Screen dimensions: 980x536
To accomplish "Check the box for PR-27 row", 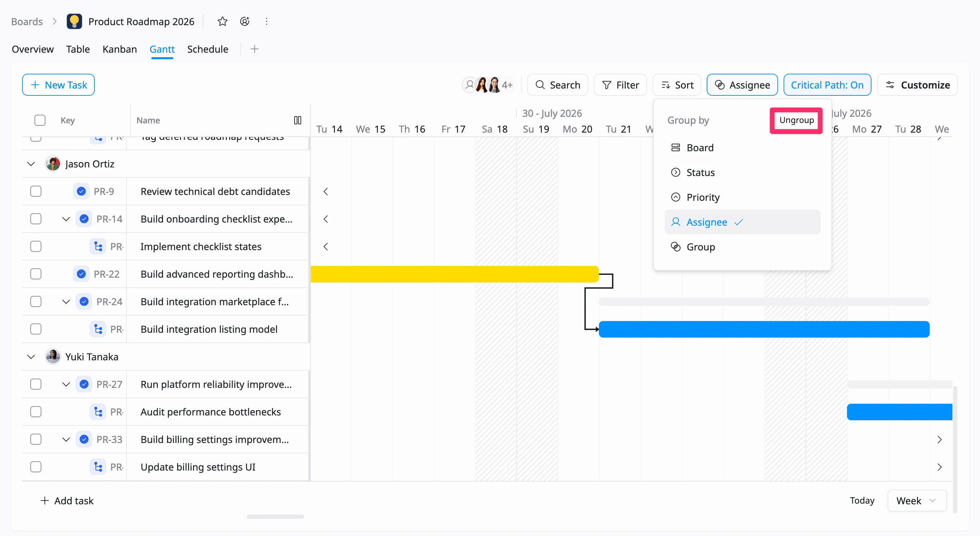I will point(36,384).
